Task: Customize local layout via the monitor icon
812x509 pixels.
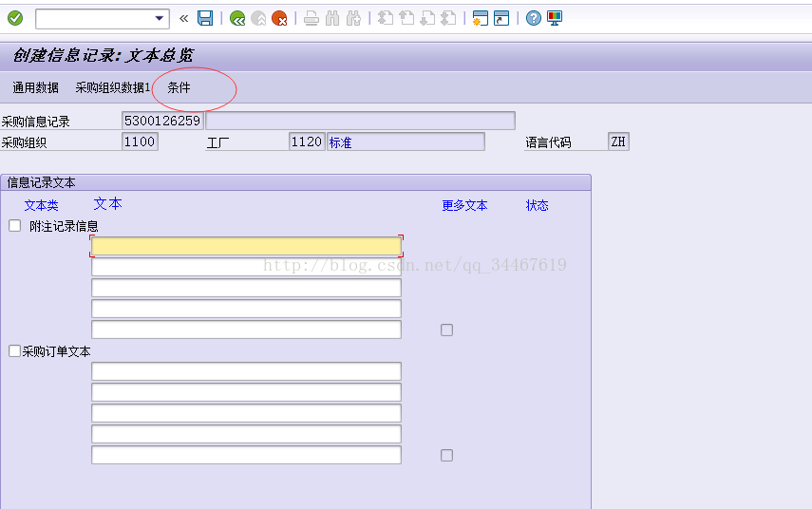Action: pos(555,19)
